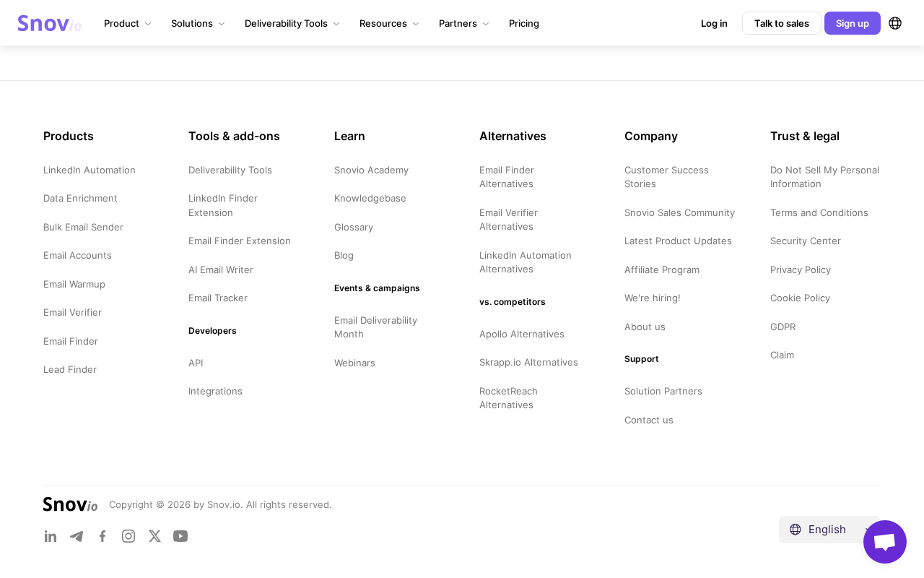Open the RocketReach Alternatives link
The image size is (924, 578).
[x=508, y=398]
